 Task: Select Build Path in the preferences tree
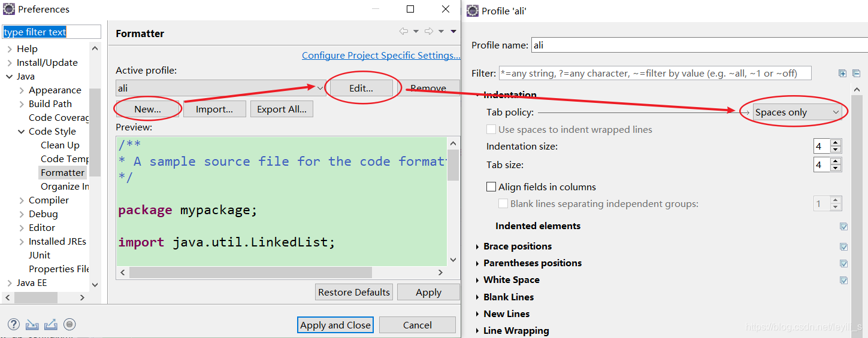[x=50, y=104]
